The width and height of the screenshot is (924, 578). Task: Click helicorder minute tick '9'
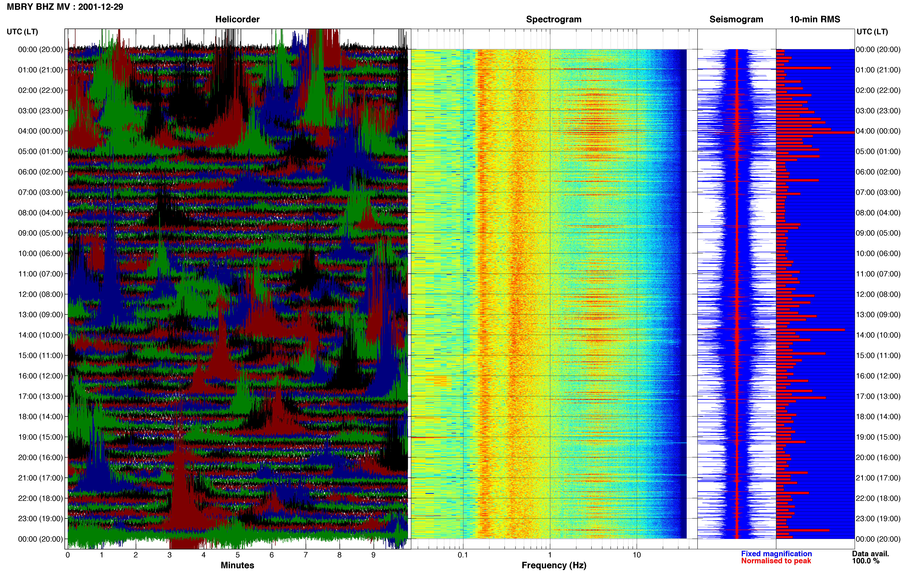click(373, 555)
